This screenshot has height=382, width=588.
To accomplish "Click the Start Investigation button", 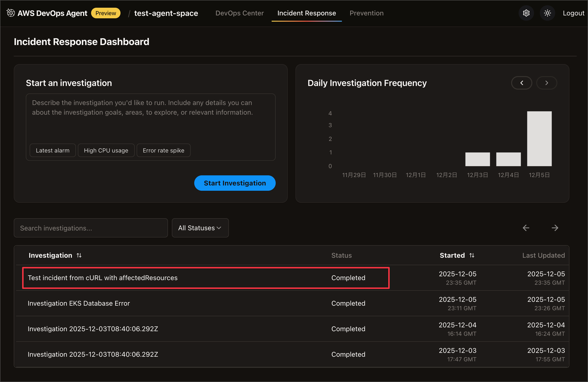I will [x=235, y=183].
